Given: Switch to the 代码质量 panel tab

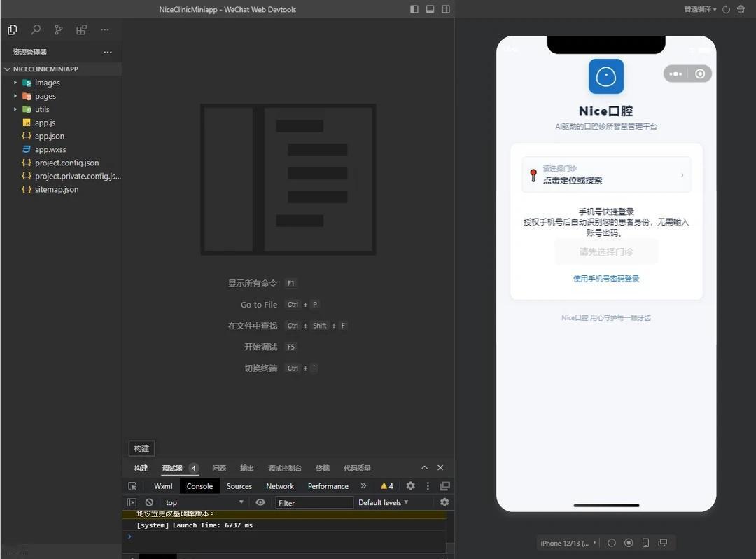Looking at the screenshot, I should pyautogui.click(x=357, y=468).
